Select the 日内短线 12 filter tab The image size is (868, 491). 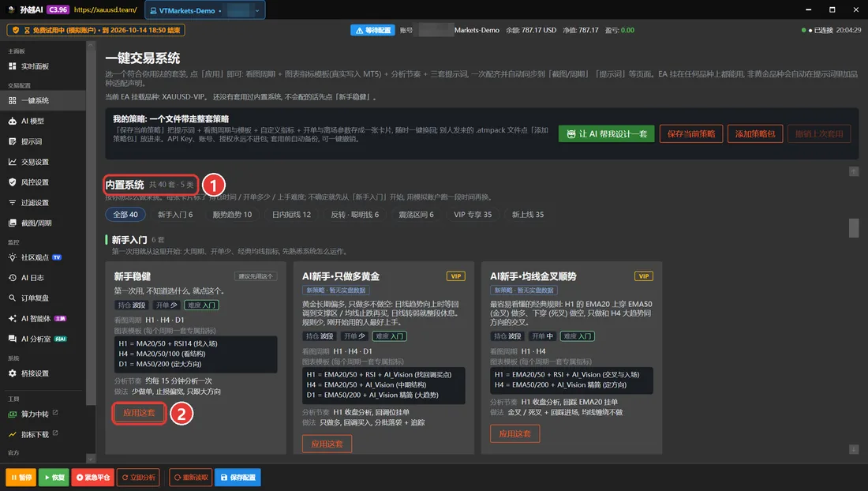291,215
